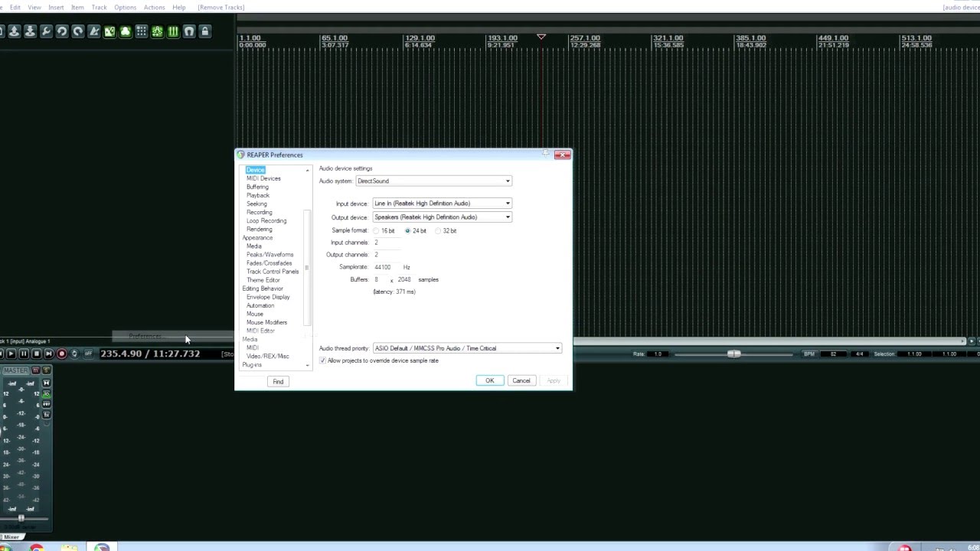Open project settings wrench icon
The height and width of the screenshot is (551, 980).
click(x=46, y=31)
